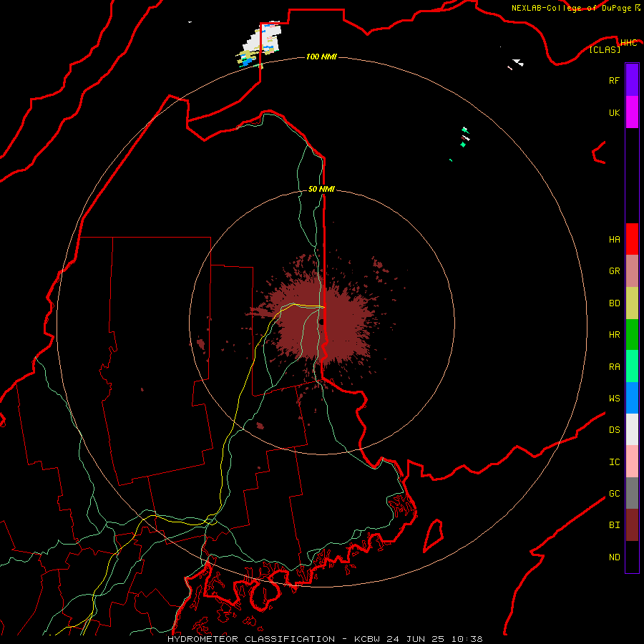The image size is (644, 644).
Task: Click the HR legend label
Action: 614,335
